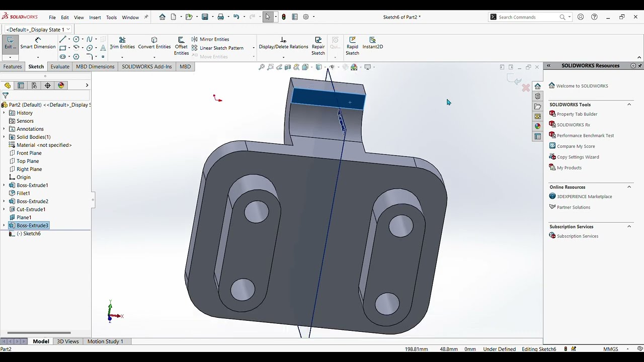Click the Print icon
The width and height of the screenshot is (644, 362).
(x=220, y=17)
